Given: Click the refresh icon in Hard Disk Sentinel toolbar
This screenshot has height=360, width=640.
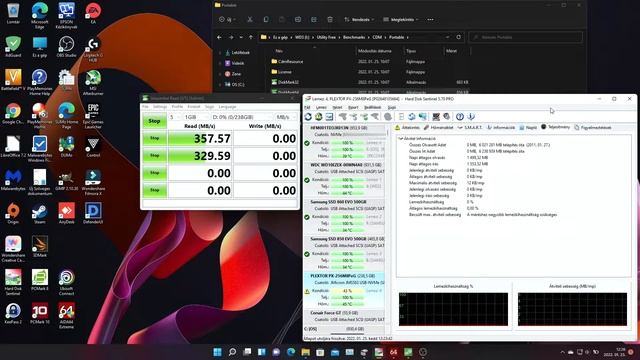Looking at the screenshot, I should coord(308,117).
